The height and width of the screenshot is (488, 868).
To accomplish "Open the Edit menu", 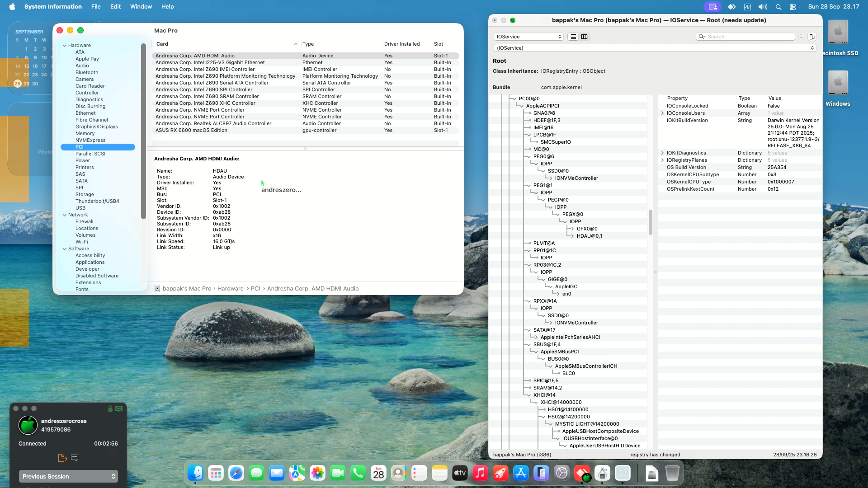I will (x=115, y=7).
